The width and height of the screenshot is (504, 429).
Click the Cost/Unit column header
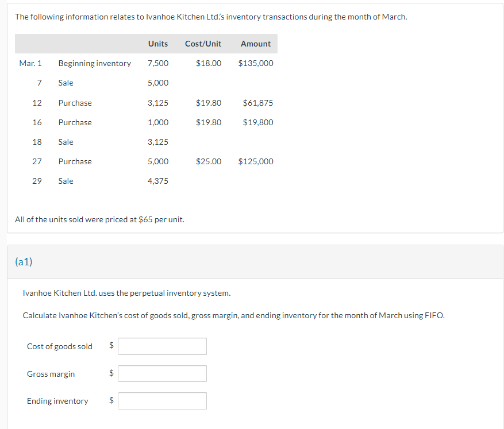(x=203, y=44)
